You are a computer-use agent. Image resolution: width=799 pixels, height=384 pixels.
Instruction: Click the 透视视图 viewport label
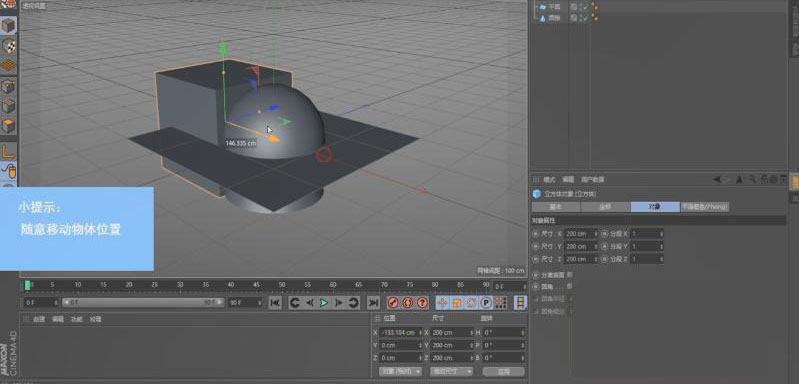point(34,6)
